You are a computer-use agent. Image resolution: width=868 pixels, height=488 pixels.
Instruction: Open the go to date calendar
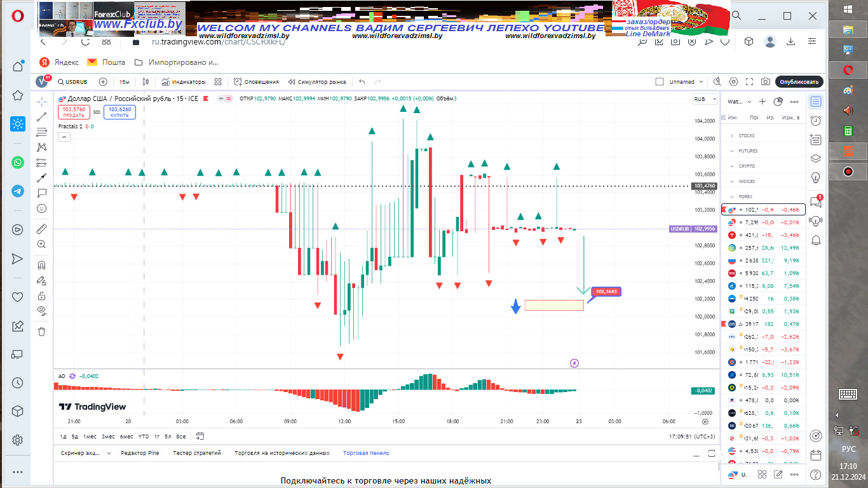click(200, 436)
